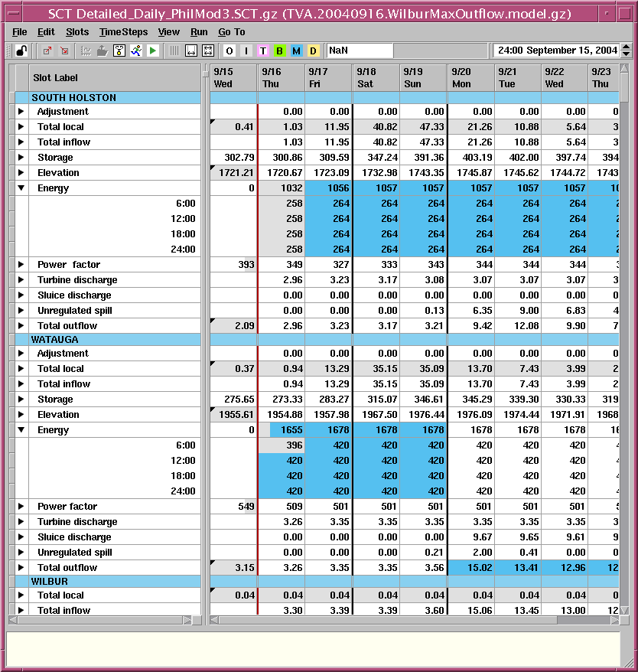The width and height of the screenshot is (638, 672).
Task: Select the 9/20 Mon column header
Action: click(x=471, y=77)
